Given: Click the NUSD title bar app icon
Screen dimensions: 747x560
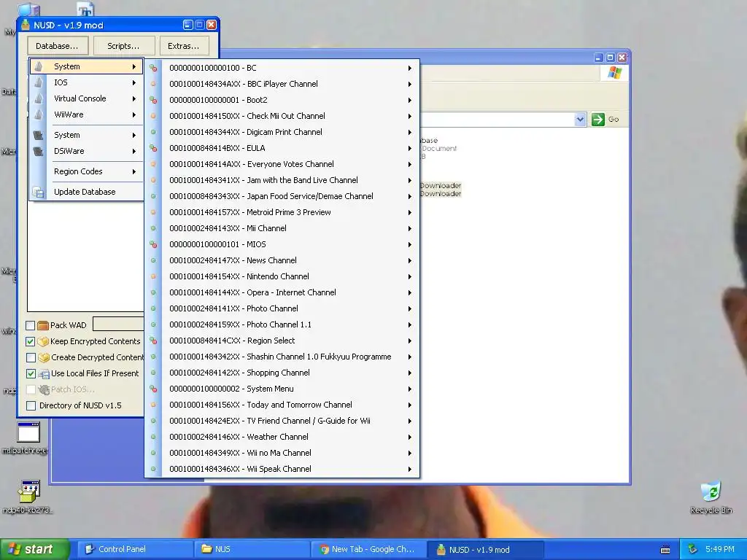Looking at the screenshot, I should click(x=26, y=25).
